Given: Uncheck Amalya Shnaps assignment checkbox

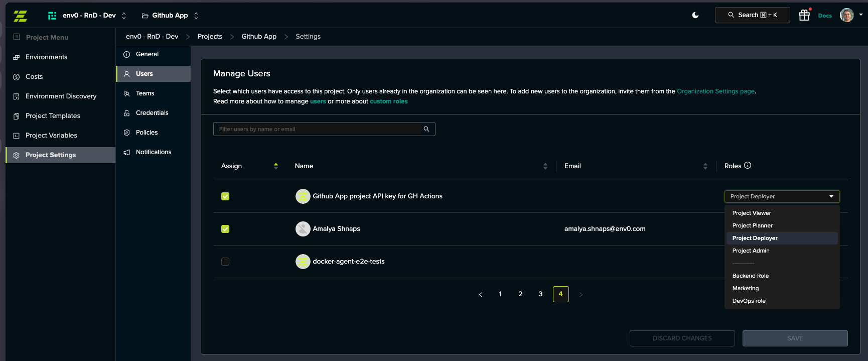Looking at the screenshot, I should tap(225, 229).
